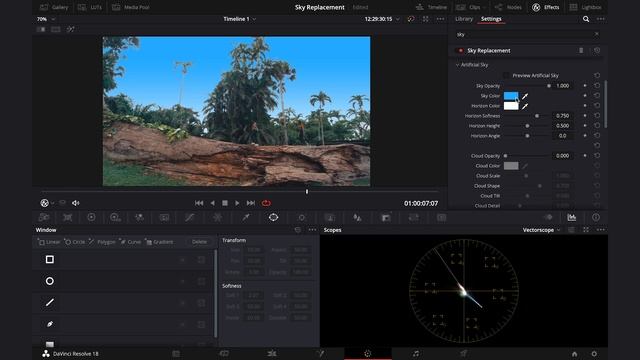Open the Curves palette
Image resolution: width=640 pixels, height=360 pixels.
click(x=190, y=218)
